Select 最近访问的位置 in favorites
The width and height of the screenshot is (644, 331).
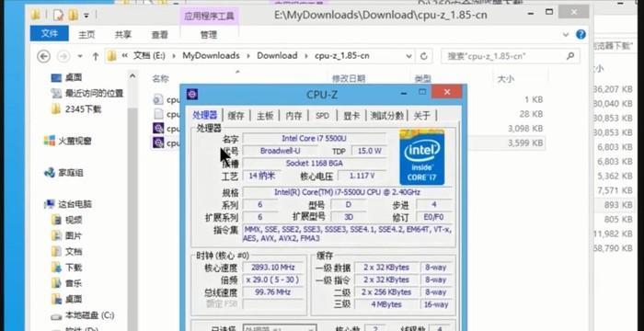pos(87,93)
